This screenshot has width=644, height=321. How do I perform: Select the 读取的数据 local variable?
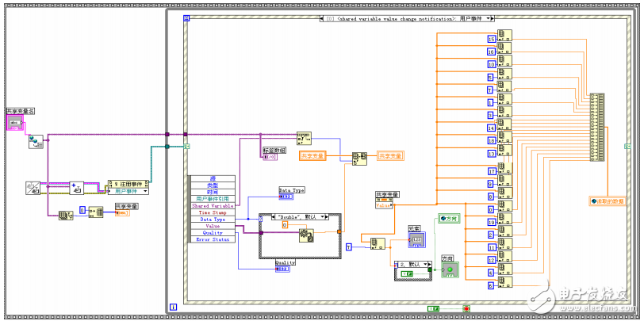608,202
